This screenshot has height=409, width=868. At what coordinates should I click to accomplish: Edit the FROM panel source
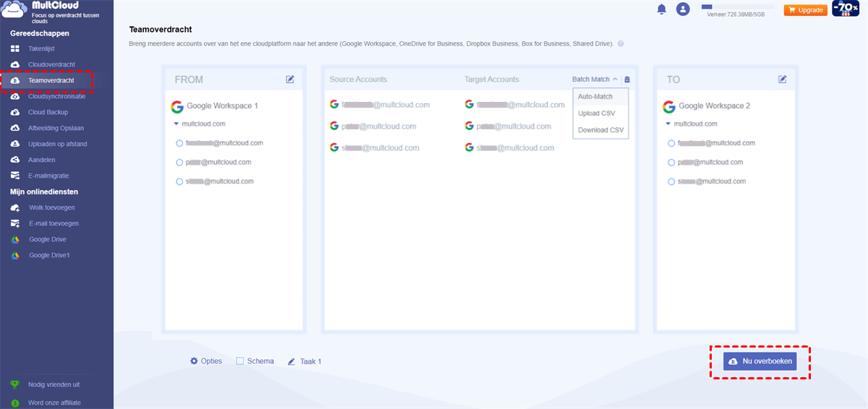point(290,79)
